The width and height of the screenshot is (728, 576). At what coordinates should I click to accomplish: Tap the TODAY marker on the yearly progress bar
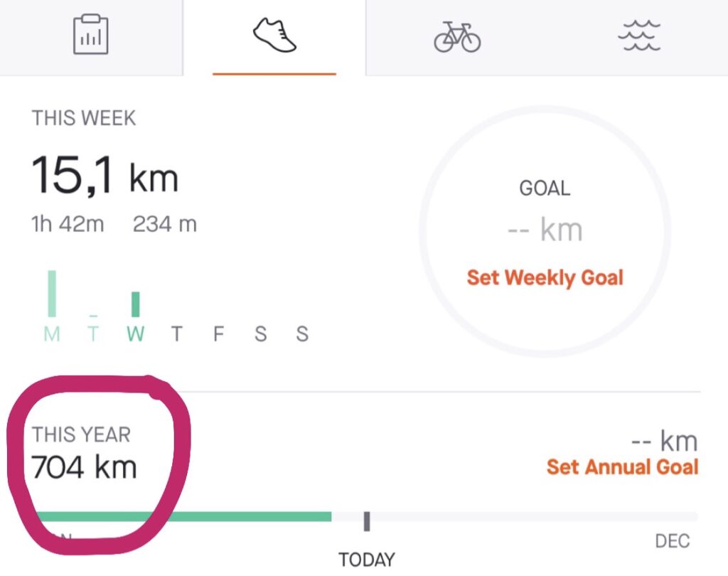[x=367, y=521]
